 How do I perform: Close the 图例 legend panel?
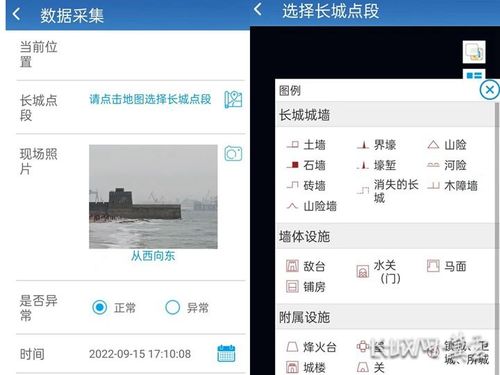[x=489, y=90]
